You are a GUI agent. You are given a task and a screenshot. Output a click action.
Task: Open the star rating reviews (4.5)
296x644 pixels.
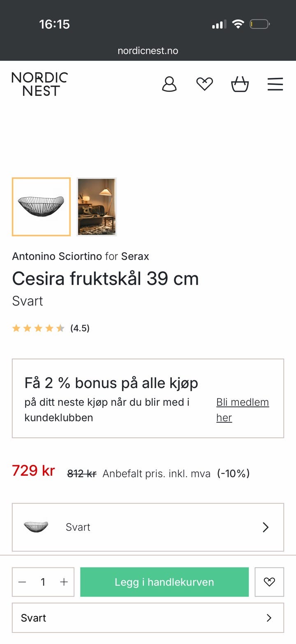[x=51, y=328]
